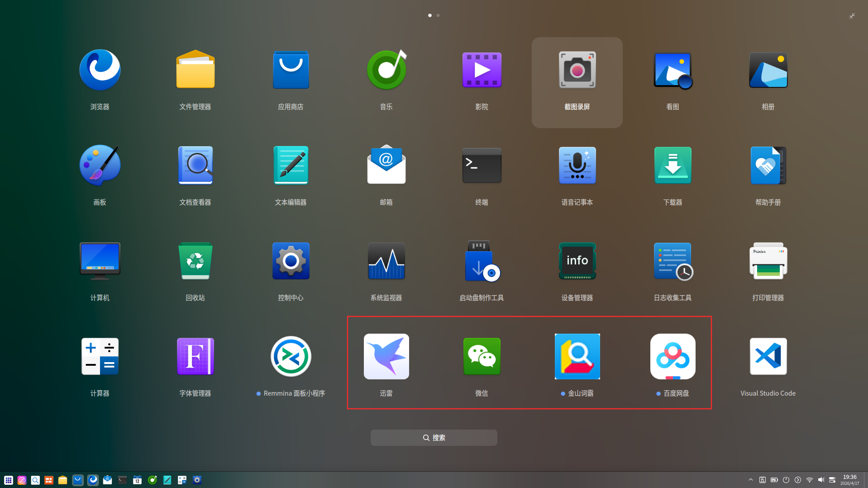The image size is (868, 488).
Task: Open the music icon in the taskbar
Action: tap(153, 480)
